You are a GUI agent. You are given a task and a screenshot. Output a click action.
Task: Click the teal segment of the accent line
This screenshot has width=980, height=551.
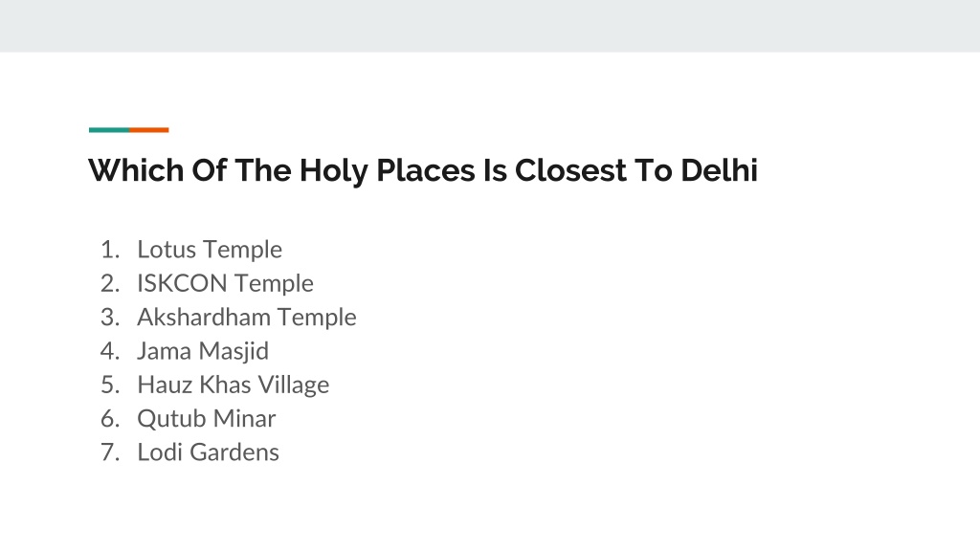click(x=109, y=130)
